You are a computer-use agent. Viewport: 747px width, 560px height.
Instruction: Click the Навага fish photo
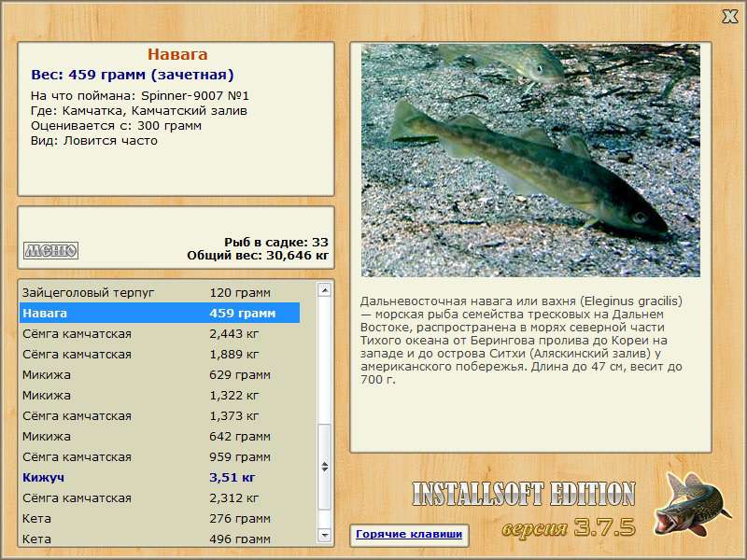[x=530, y=161]
